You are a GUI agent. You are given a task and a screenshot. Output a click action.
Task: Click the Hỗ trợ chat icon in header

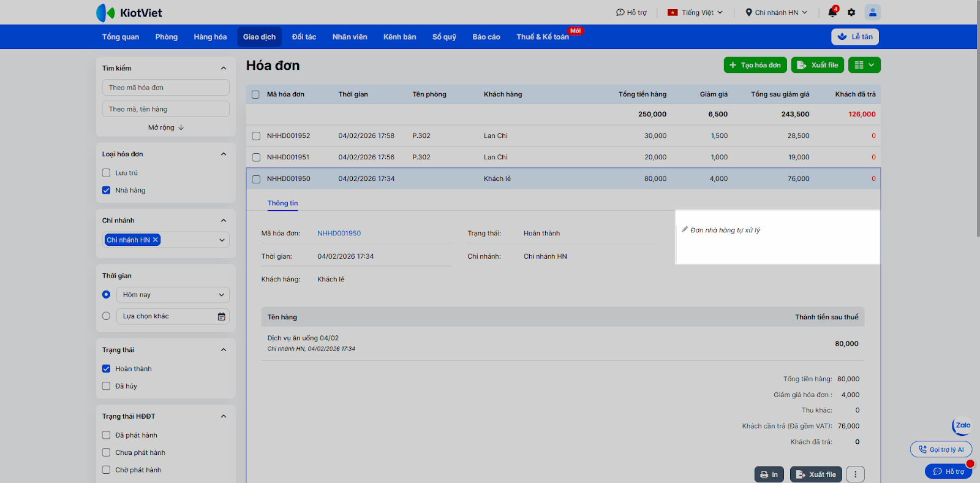[x=620, y=12]
